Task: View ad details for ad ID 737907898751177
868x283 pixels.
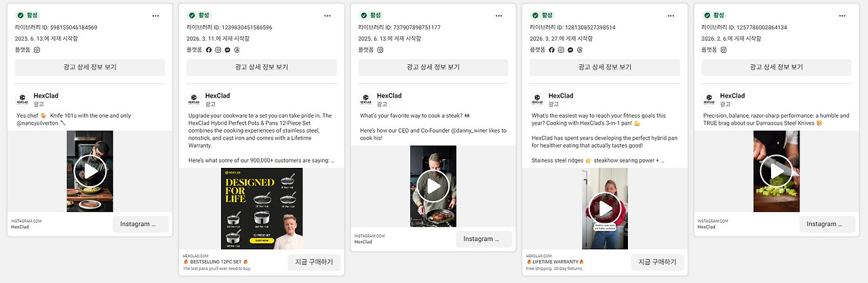Action: (433, 67)
